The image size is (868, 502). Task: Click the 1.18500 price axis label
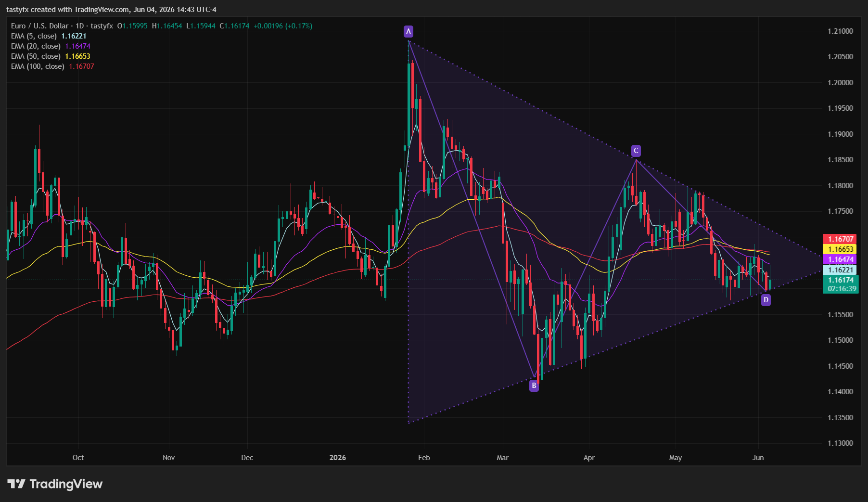pyautogui.click(x=840, y=160)
